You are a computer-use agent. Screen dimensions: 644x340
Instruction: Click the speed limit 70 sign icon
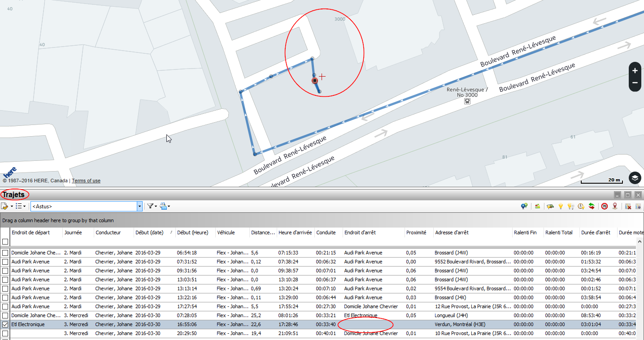click(x=605, y=207)
